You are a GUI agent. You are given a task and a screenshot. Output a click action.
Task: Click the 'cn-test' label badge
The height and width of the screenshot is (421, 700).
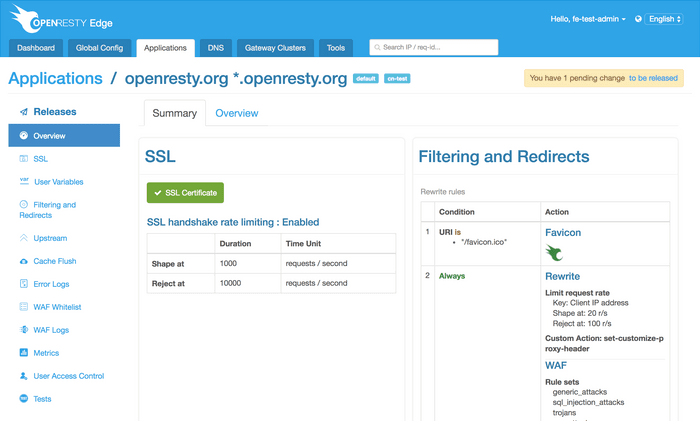[x=397, y=79]
